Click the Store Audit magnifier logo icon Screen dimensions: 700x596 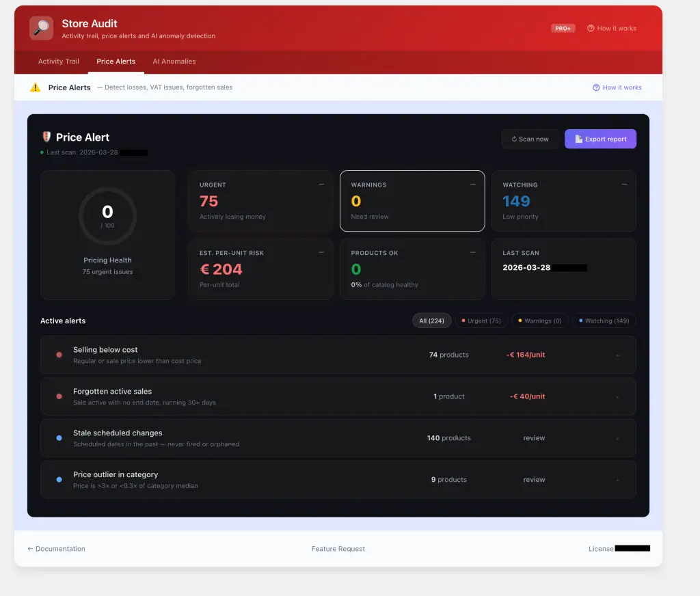pyautogui.click(x=41, y=28)
